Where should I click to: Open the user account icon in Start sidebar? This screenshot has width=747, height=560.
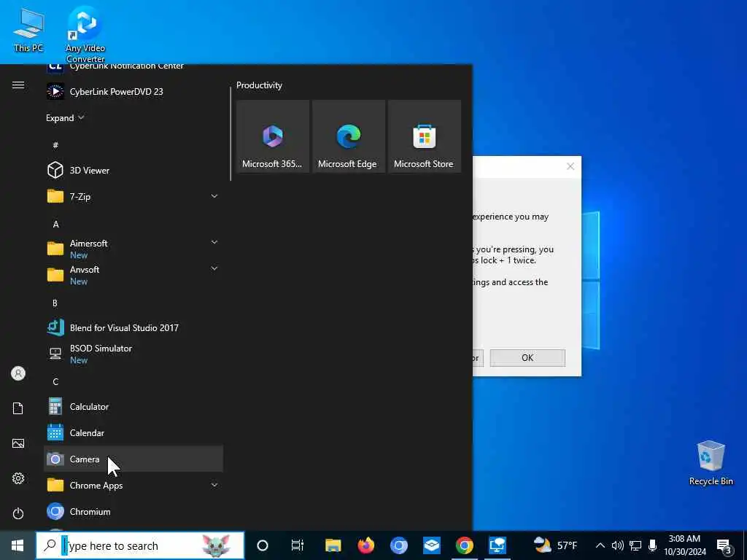click(18, 373)
